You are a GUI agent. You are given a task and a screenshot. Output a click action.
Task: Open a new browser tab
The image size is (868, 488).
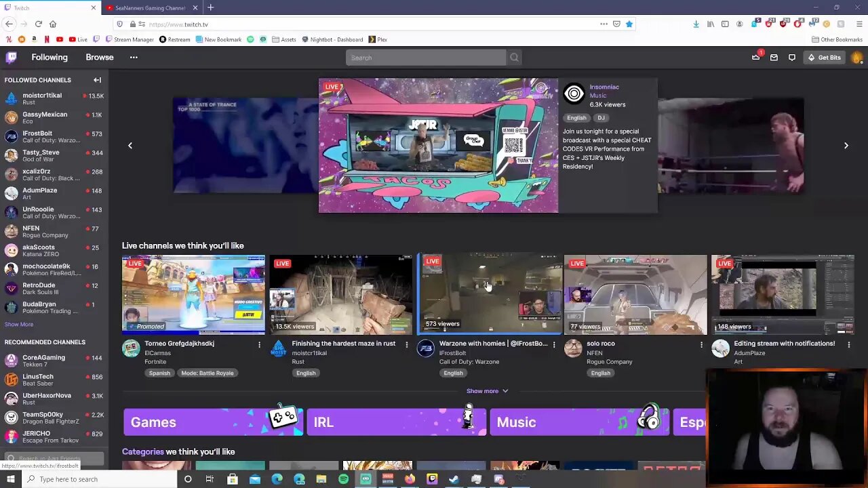pos(210,7)
